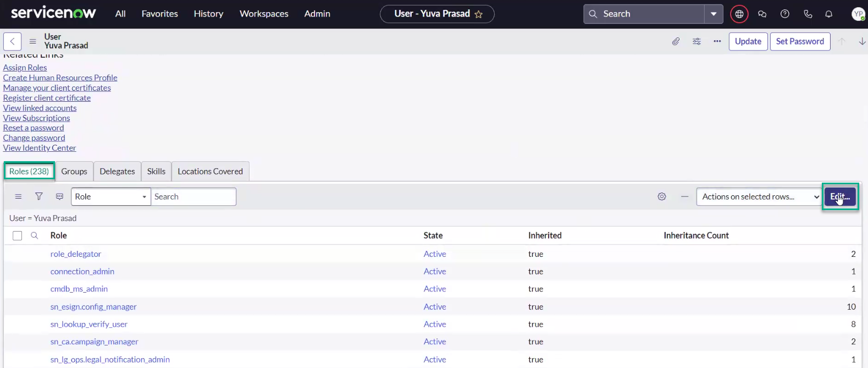The height and width of the screenshot is (368, 868).
Task: Click View linked accounts link
Action: (x=40, y=108)
